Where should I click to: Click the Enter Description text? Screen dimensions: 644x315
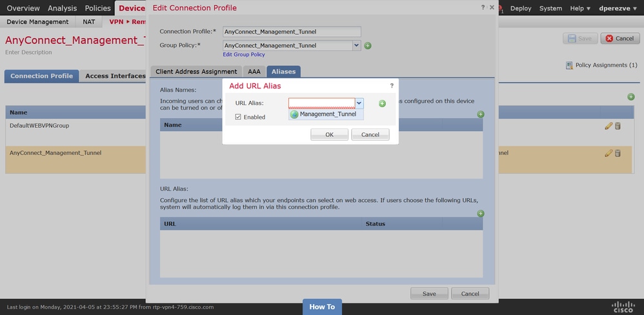29,52
